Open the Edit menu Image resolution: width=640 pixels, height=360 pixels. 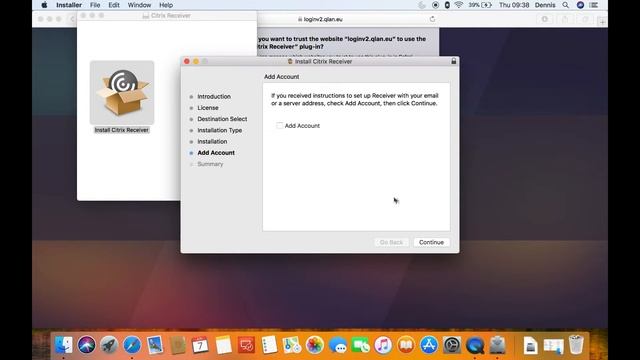pos(114,5)
